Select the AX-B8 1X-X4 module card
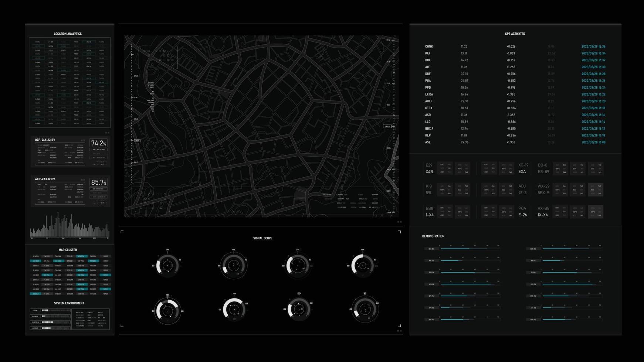Viewport: 644px width, 362px height. pos(570,212)
